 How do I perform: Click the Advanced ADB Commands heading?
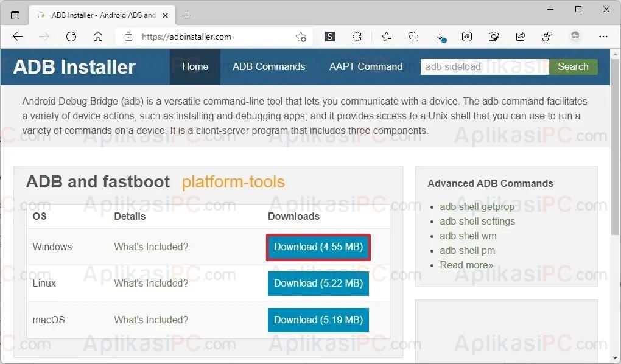490,183
